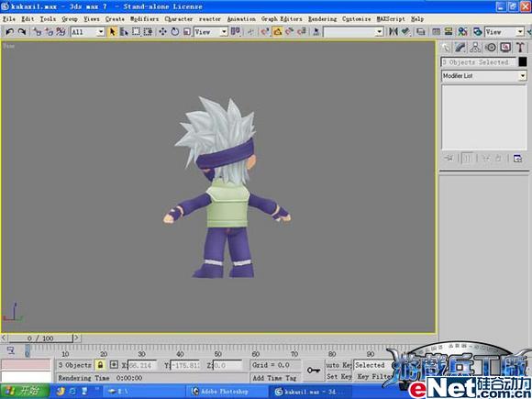
Task: Open the Modifiers menu
Action: (x=145, y=19)
